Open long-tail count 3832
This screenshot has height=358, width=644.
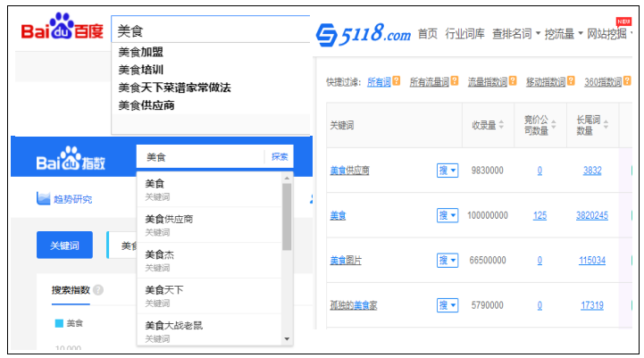[x=592, y=171]
